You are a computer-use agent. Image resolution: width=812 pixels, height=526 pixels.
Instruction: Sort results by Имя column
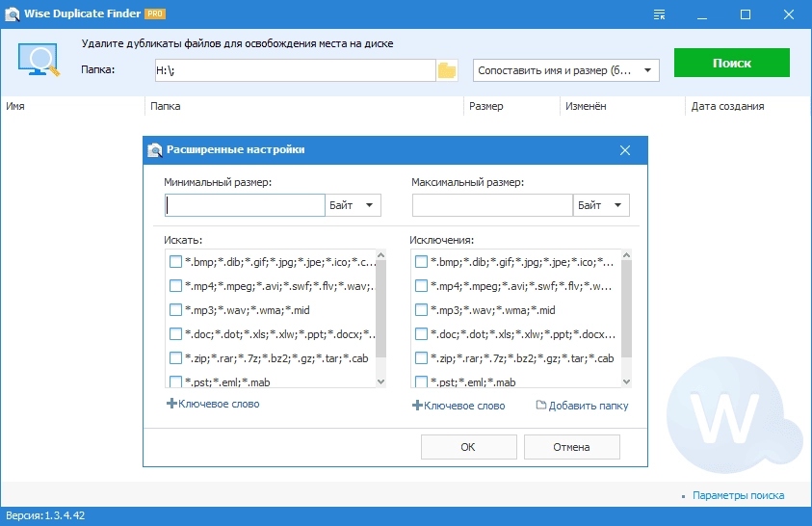tap(72, 106)
